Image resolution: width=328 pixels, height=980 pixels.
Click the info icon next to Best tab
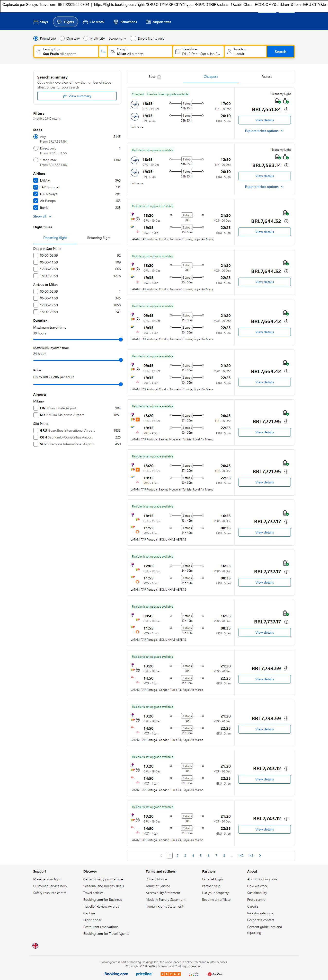[x=159, y=77]
